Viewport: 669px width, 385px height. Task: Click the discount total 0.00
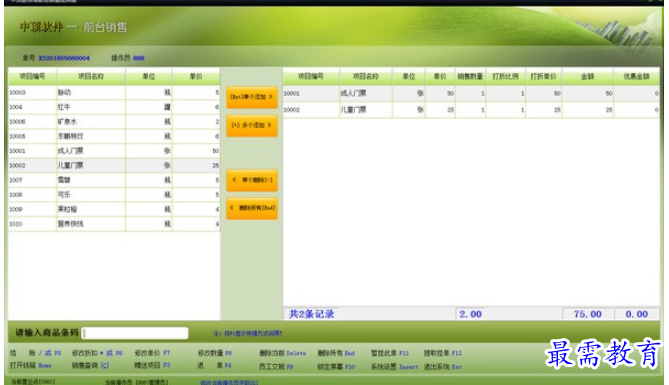(x=637, y=314)
